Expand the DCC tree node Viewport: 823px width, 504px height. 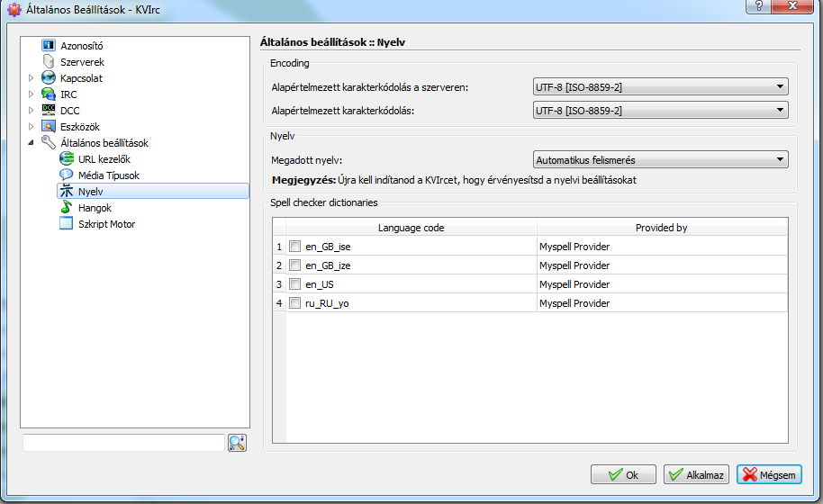point(31,111)
